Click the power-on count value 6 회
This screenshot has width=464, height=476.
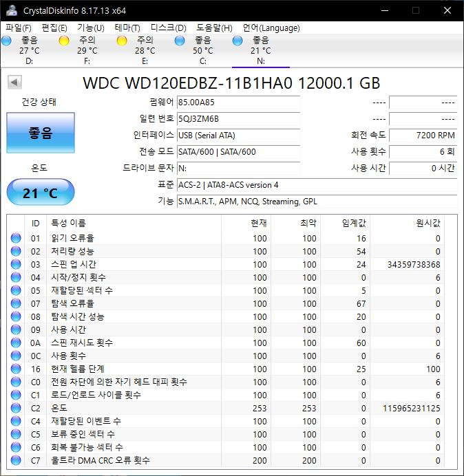pos(423,152)
